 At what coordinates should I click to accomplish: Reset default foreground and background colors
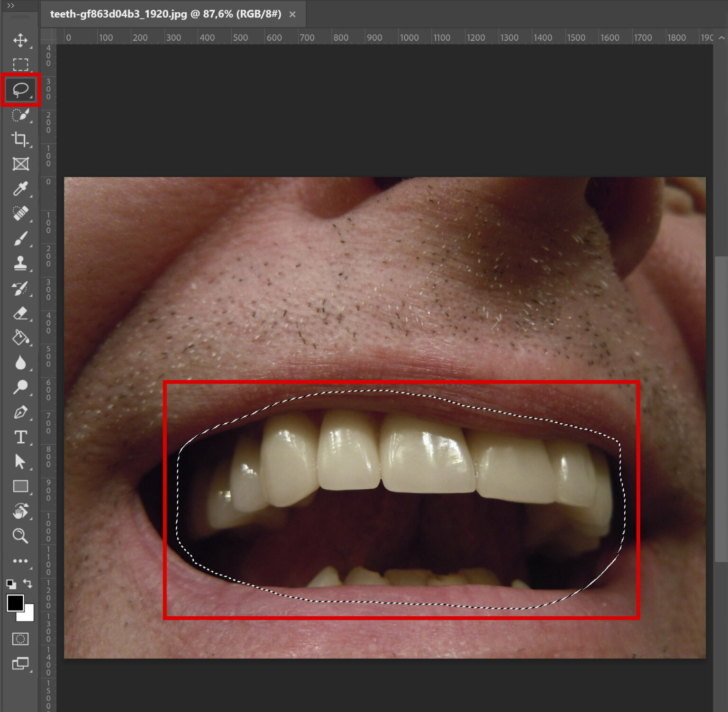11,584
